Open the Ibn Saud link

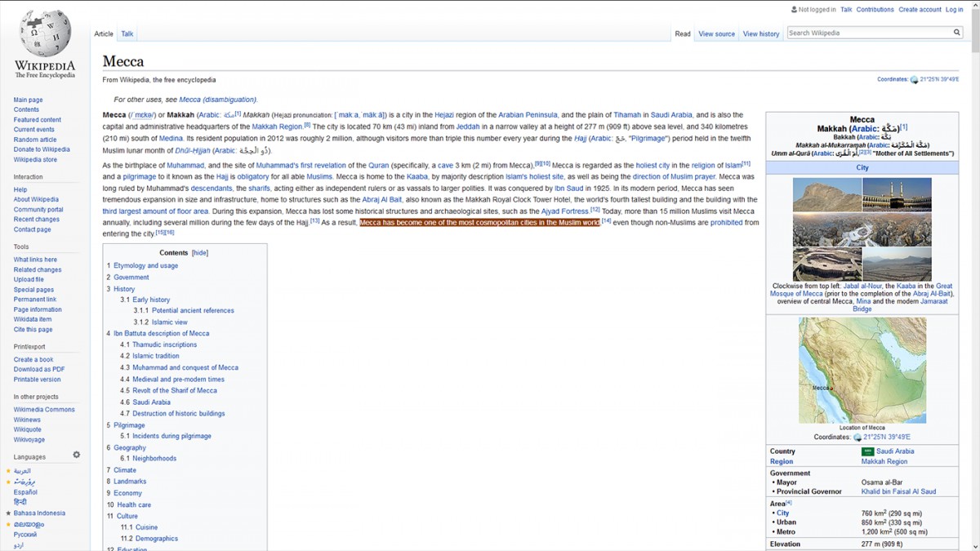(x=569, y=188)
